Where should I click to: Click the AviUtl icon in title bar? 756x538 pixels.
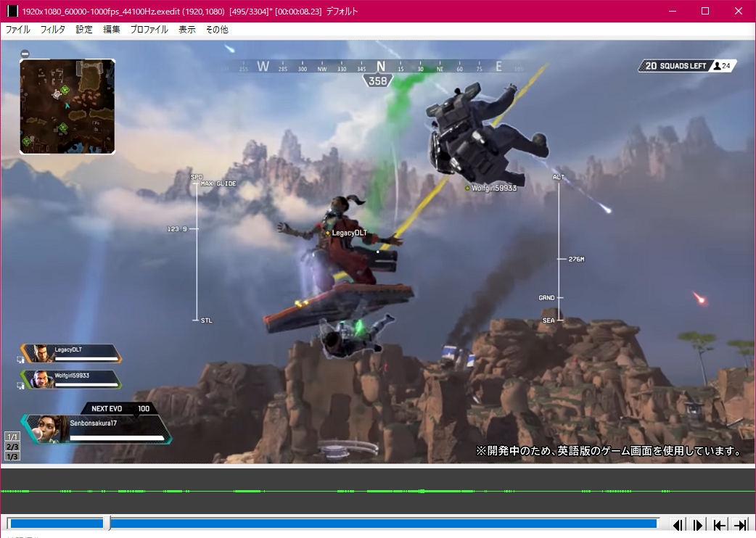click(x=12, y=11)
